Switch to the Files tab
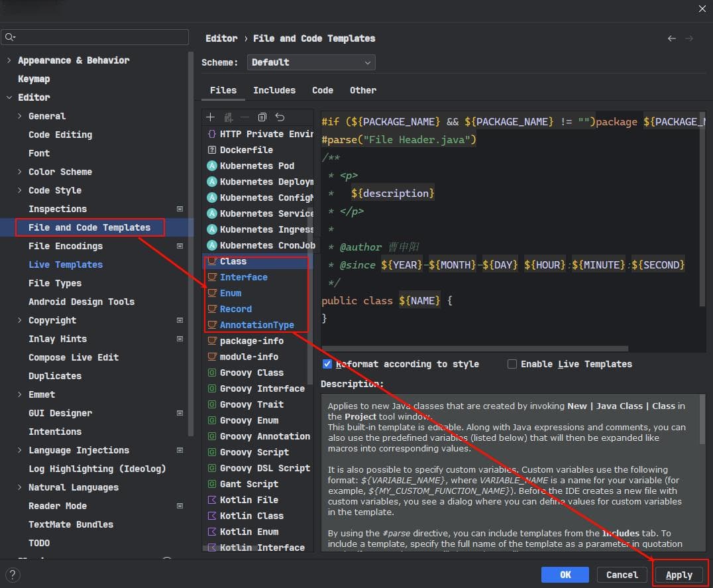Viewport: 713px width, 588px height. [x=223, y=90]
